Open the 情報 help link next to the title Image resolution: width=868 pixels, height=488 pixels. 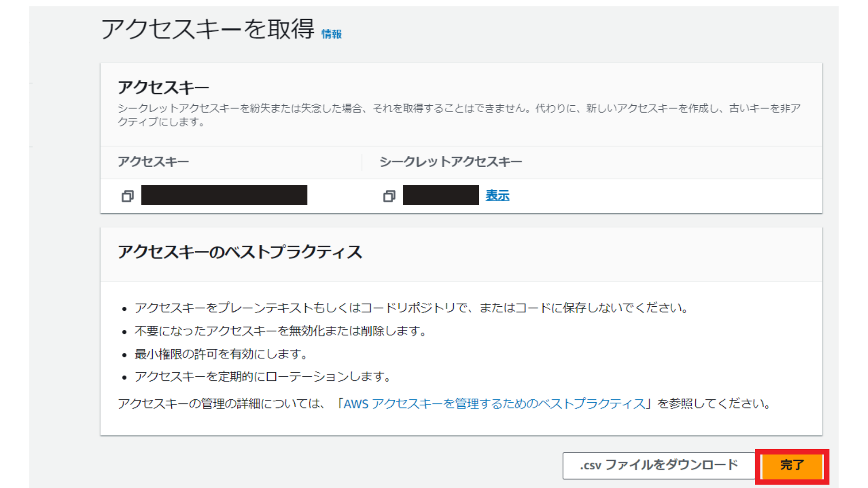pos(330,33)
